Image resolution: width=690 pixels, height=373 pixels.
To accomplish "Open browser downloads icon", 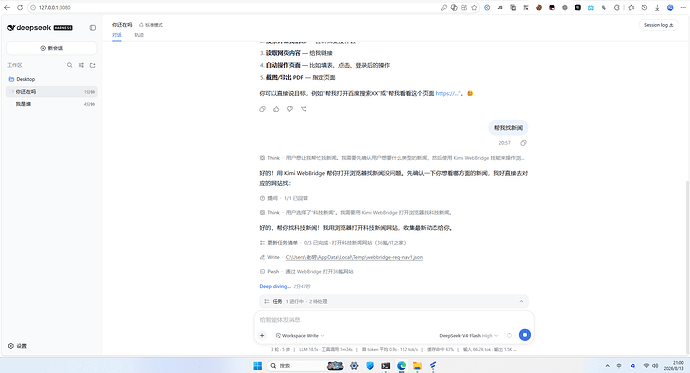I will (657, 7).
